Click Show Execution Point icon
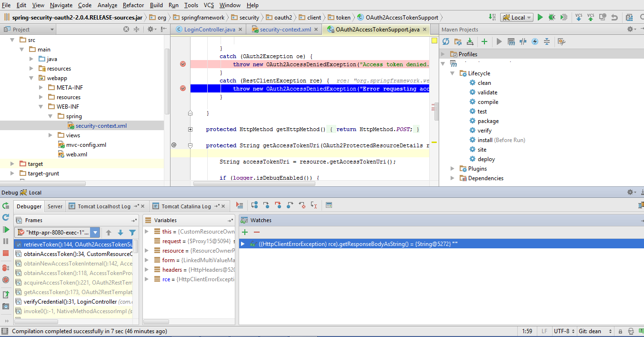The width and height of the screenshot is (644, 337). tap(240, 205)
